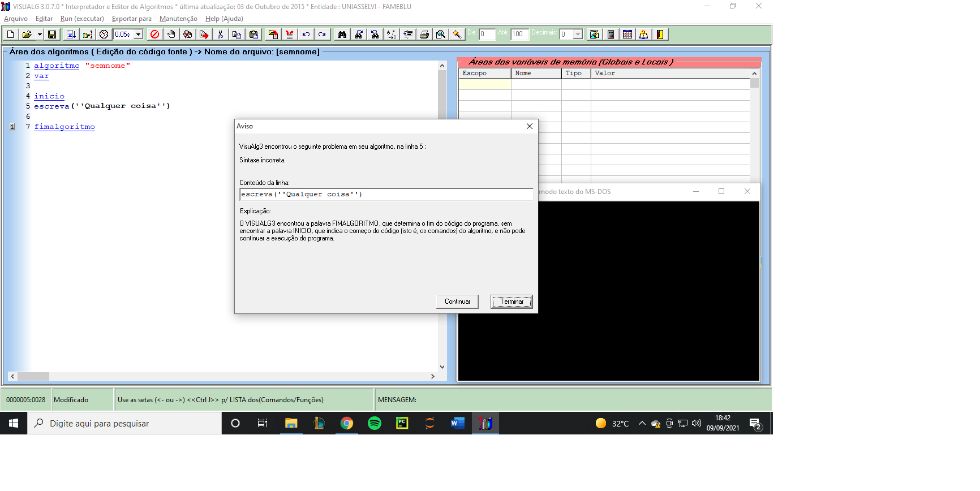Click the 'Valor' column header
Viewport: 980px width, 491px height.
tap(670, 74)
